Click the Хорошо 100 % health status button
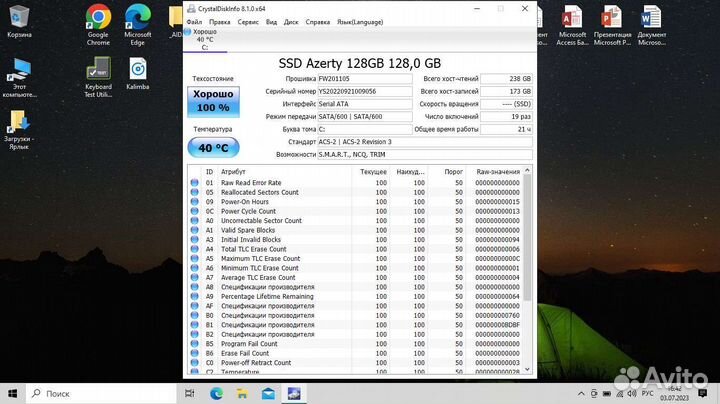 [x=213, y=101]
